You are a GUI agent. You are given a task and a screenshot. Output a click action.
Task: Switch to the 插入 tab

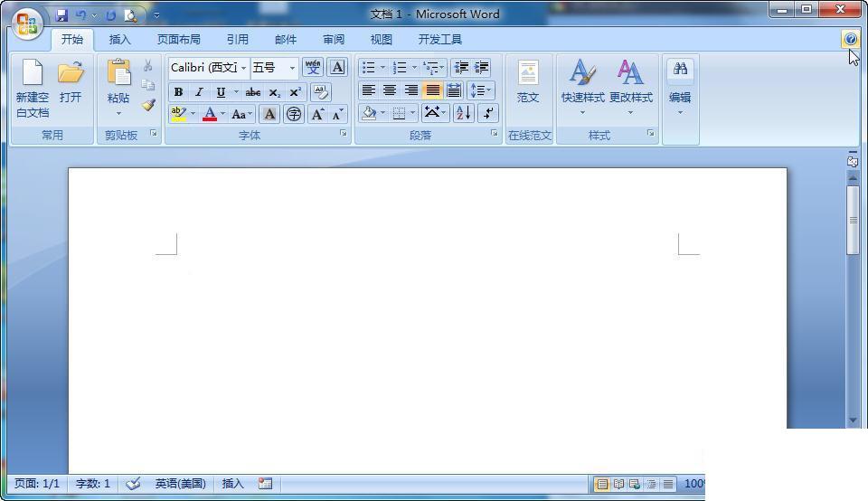(x=119, y=39)
